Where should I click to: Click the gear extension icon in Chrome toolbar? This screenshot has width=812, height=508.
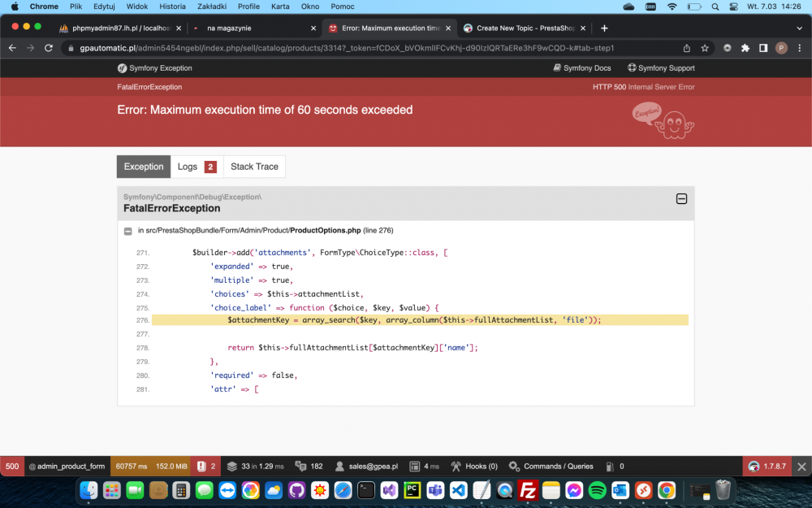pos(727,48)
